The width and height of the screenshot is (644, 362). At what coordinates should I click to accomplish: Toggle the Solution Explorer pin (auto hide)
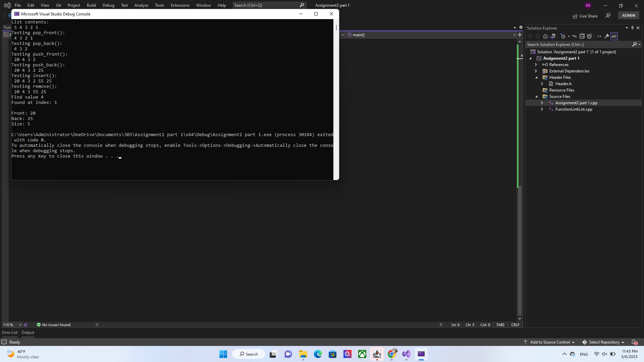(x=632, y=28)
